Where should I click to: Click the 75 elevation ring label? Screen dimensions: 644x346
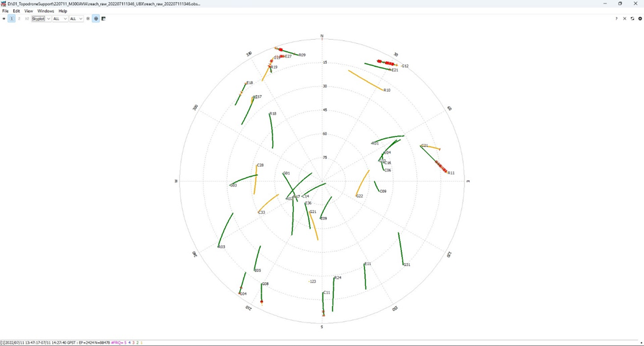[325, 158]
